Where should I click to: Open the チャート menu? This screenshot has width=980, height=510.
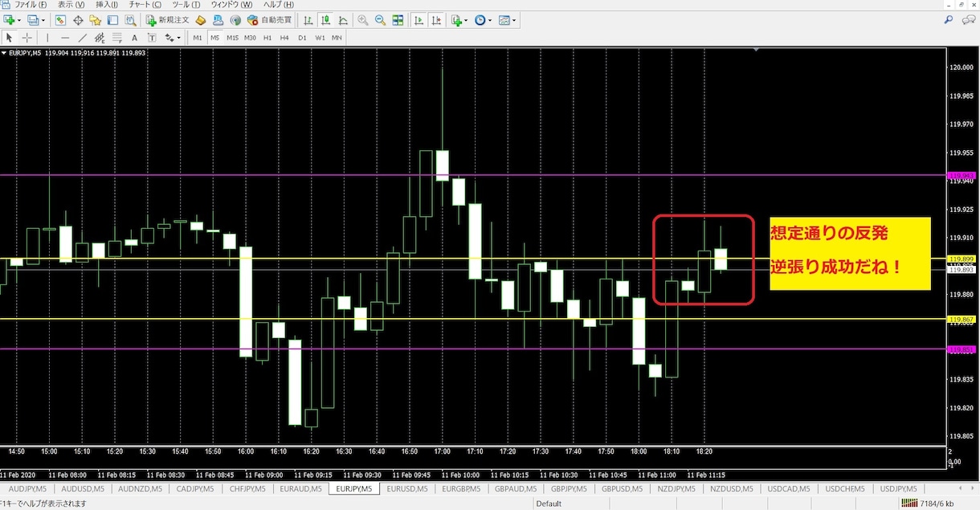click(145, 5)
